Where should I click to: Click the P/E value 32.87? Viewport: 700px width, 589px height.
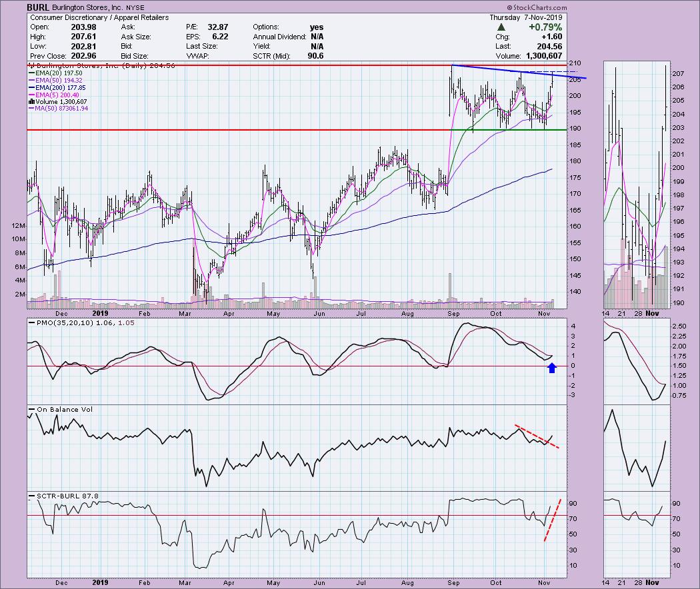(x=218, y=27)
